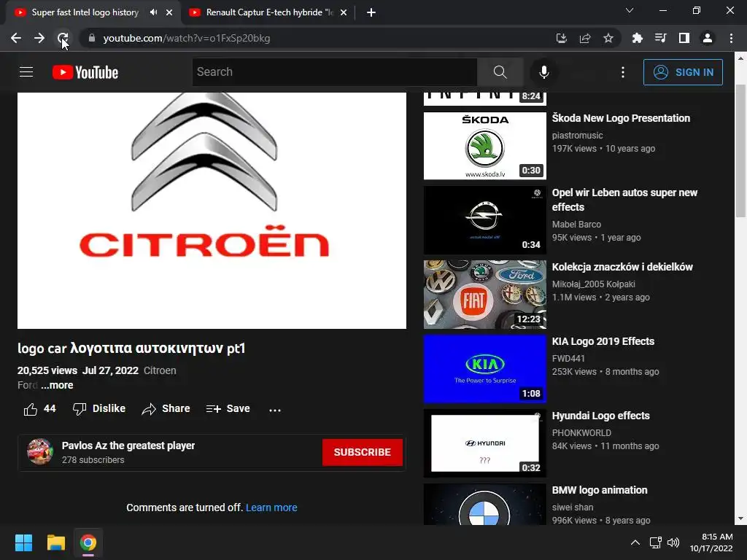Open the Chrome three-dot menu
Screen dimensions: 747x560
[731, 38]
